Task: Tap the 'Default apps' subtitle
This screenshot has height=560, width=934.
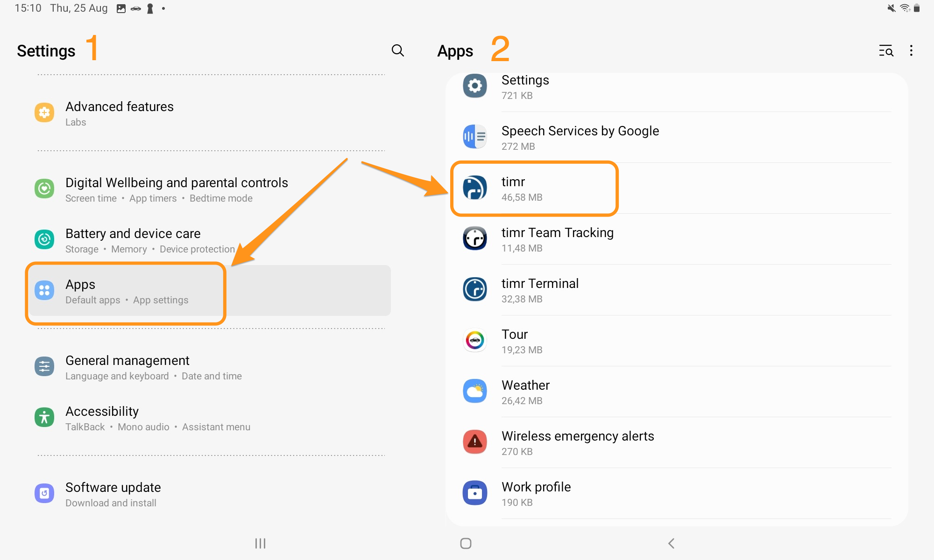Action: tap(92, 300)
